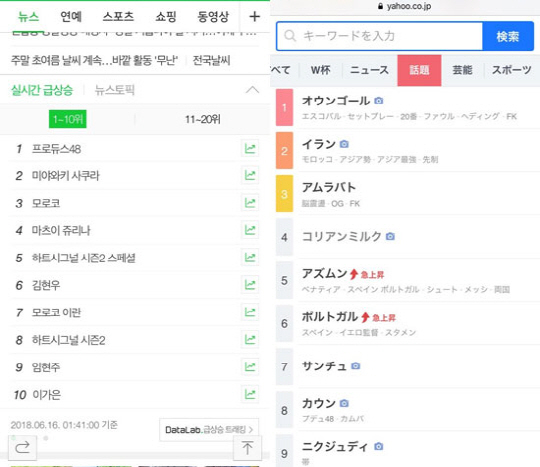Click the 検索 search button

click(x=508, y=36)
